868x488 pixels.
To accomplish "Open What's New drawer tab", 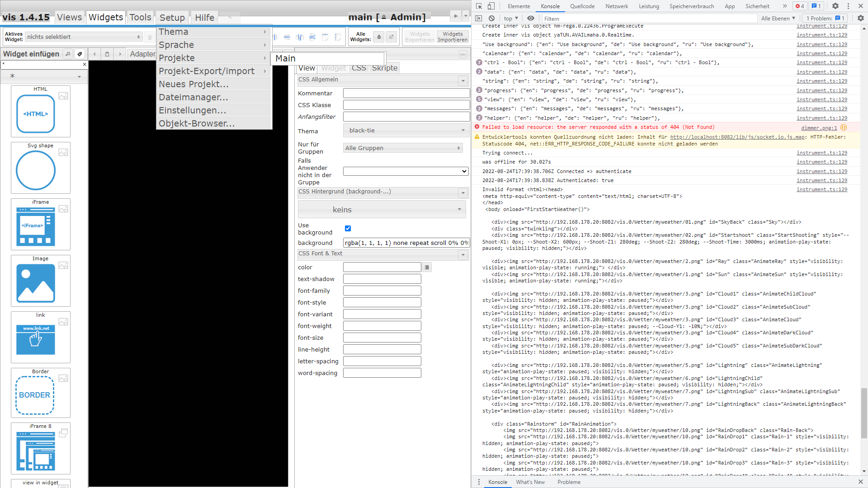I will click(530, 482).
